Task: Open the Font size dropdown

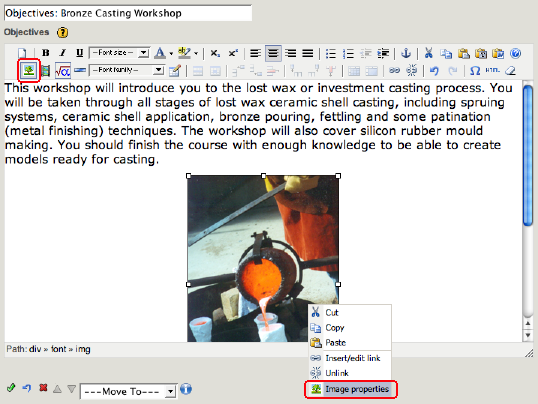Action: [119, 53]
